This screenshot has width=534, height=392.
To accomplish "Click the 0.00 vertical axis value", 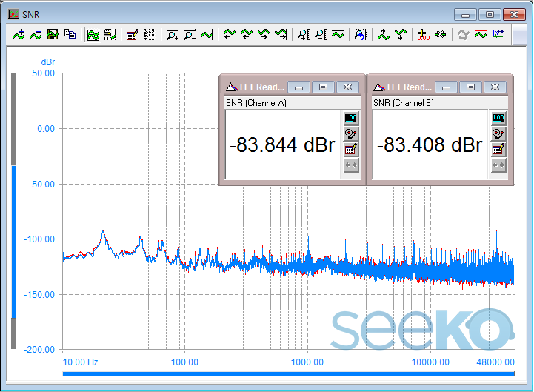I will pyautogui.click(x=46, y=129).
